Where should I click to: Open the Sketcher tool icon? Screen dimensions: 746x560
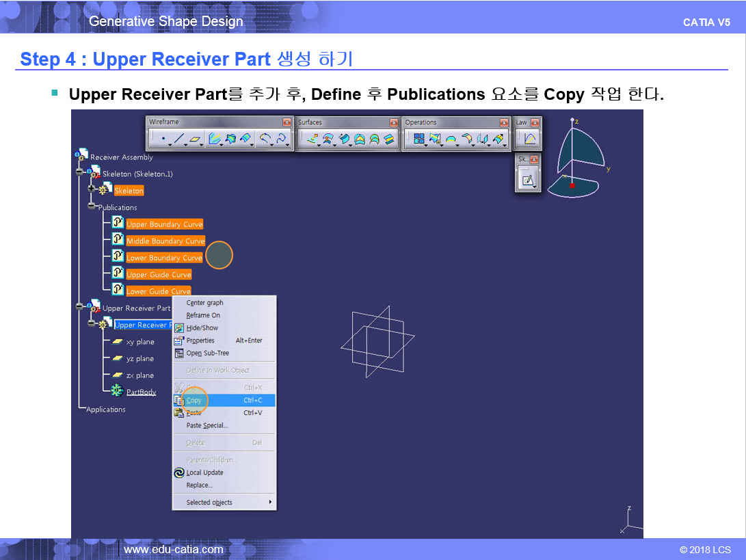(x=527, y=181)
